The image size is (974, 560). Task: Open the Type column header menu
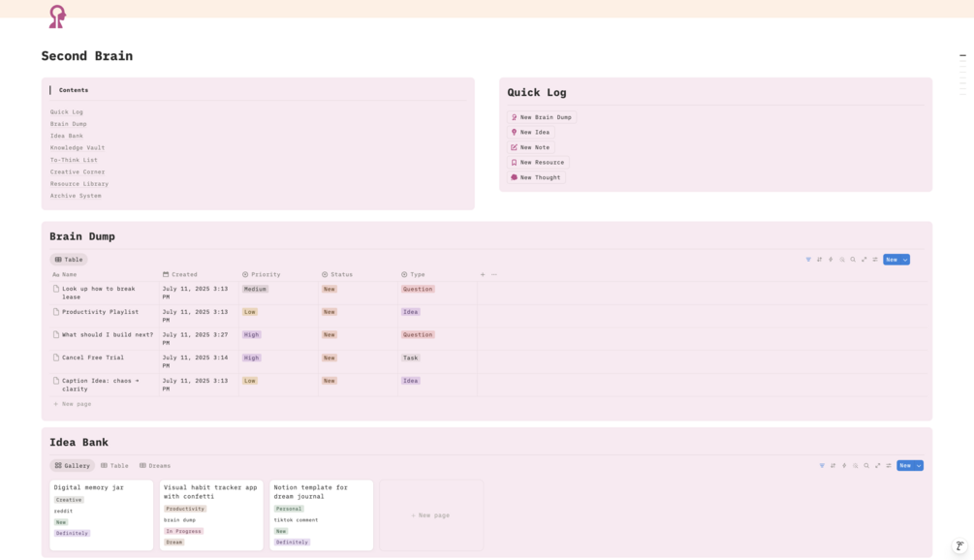[413, 274]
